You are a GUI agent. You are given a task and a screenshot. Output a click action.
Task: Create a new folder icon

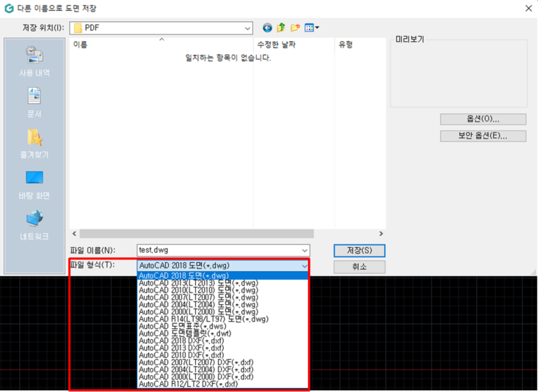click(x=295, y=27)
